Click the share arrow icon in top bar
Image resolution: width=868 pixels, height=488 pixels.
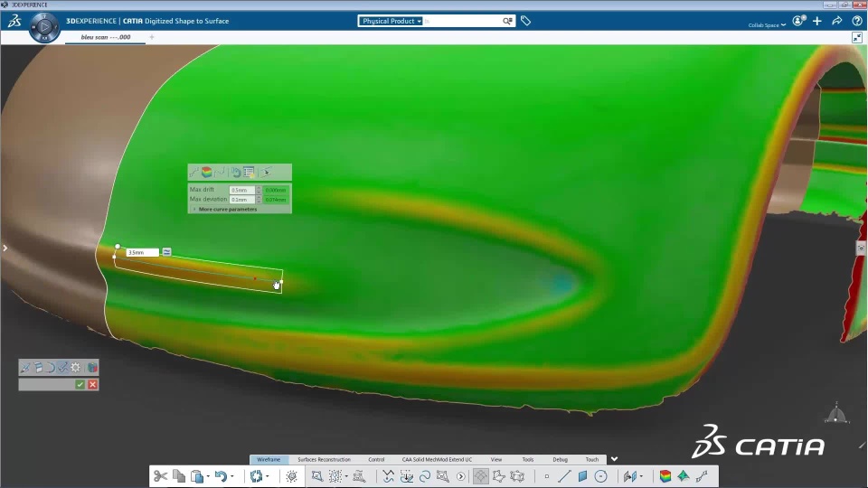(x=837, y=21)
